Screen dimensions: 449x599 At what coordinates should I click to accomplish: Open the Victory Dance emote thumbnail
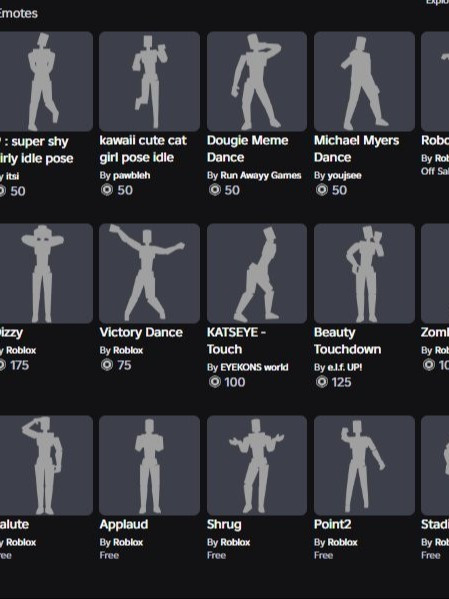(149, 274)
